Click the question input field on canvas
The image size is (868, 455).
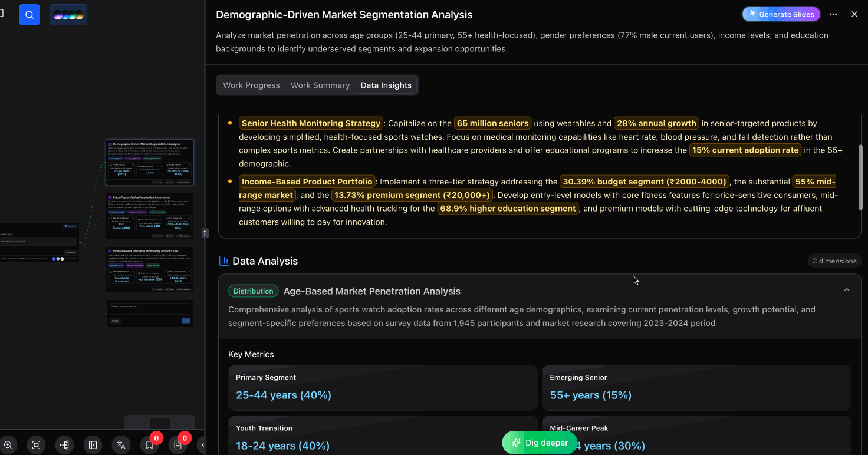click(x=150, y=309)
